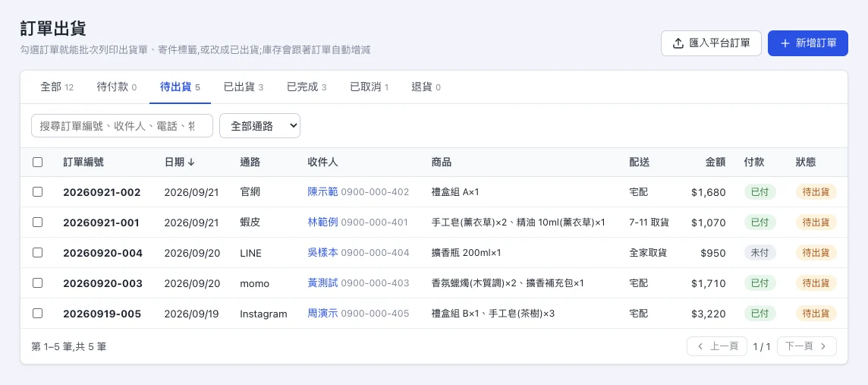Click the 收件人 column header
This screenshot has height=385, width=868.
tap(322, 163)
